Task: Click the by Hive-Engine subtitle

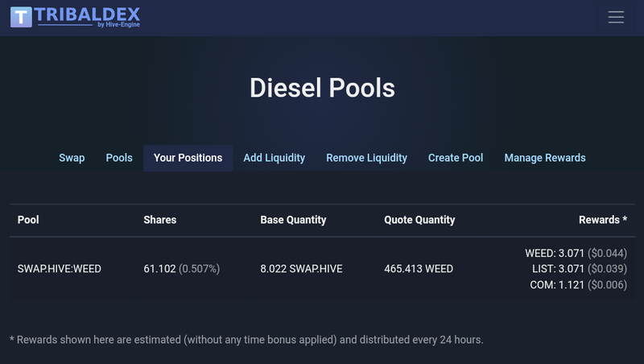Action: [118, 25]
